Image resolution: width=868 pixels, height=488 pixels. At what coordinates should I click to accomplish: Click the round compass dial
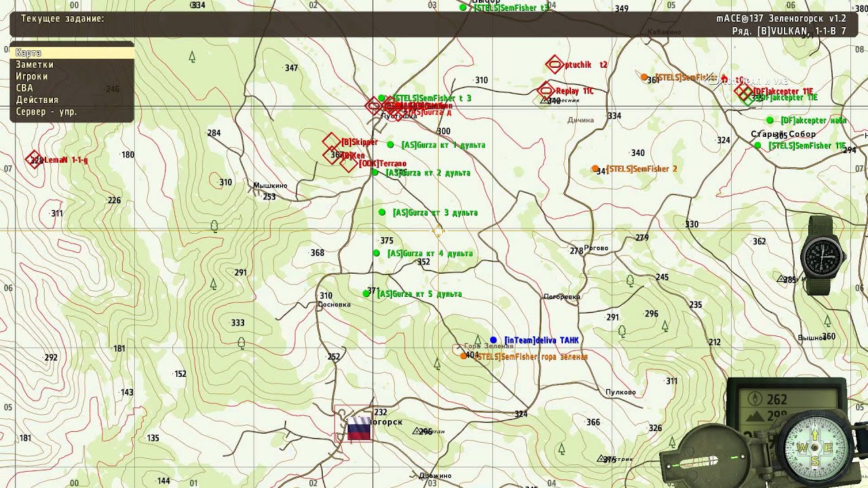click(x=815, y=449)
